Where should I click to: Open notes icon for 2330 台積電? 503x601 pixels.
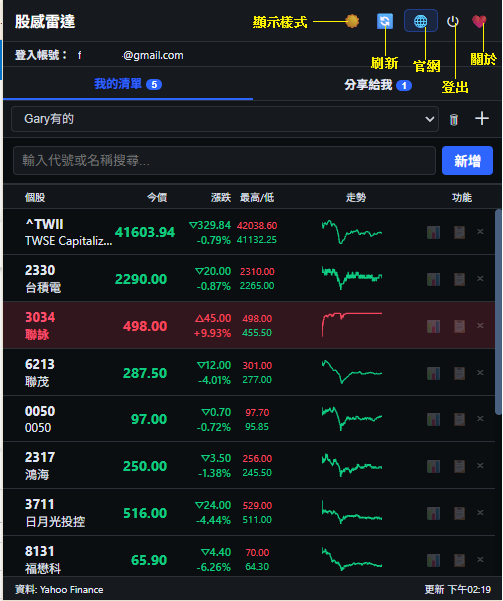[459, 279]
